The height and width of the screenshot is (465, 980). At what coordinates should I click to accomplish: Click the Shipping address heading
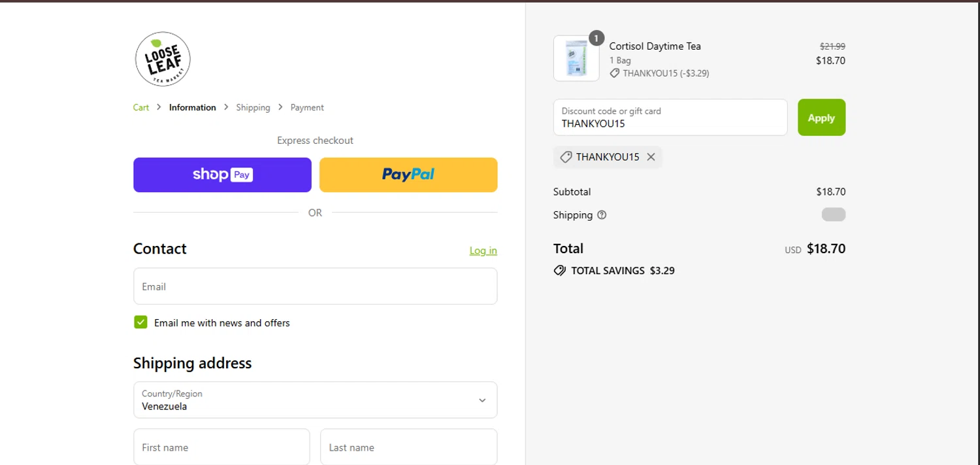pyautogui.click(x=192, y=363)
